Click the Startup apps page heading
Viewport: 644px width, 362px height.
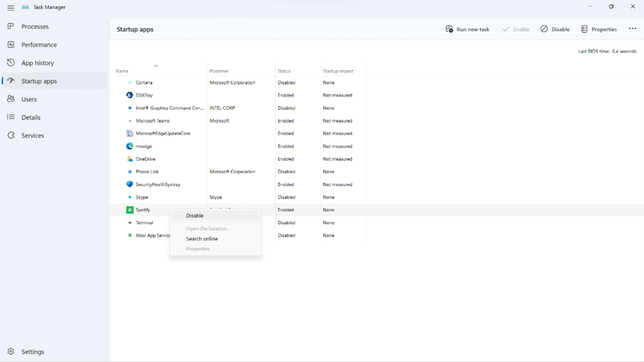point(135,30)
